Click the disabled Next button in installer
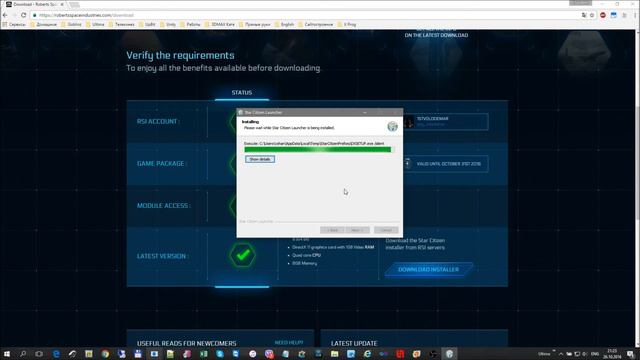This screenshot has height=360, width=640. [357, 230]
